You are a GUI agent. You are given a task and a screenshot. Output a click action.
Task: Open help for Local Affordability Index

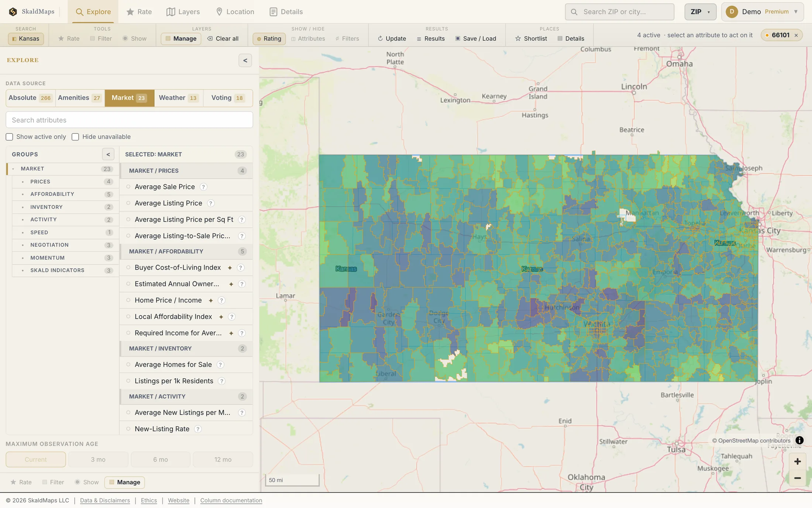click(x=232, y=317)
